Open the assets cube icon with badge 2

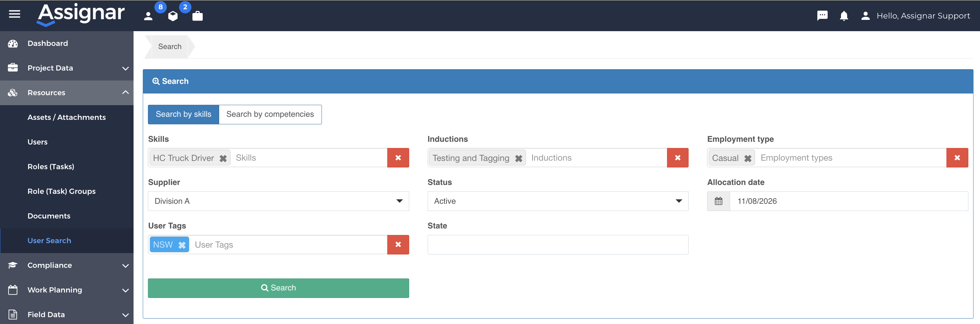point(173,16)
